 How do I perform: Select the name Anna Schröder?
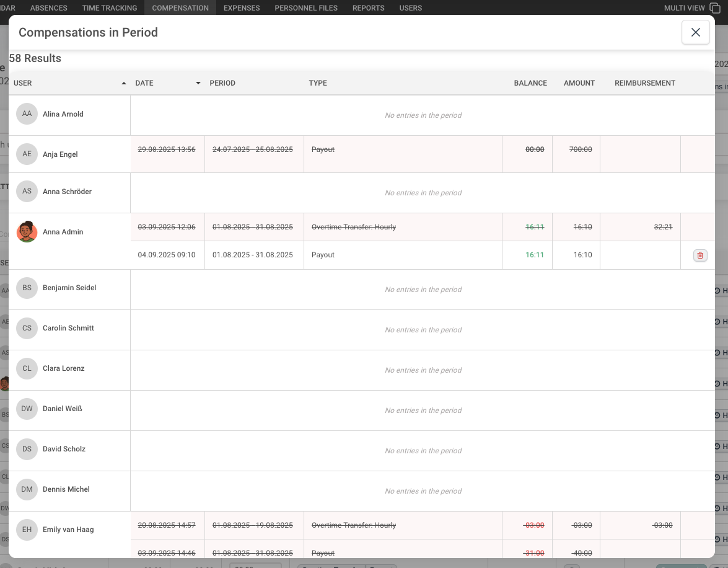[x=68, y=192]
